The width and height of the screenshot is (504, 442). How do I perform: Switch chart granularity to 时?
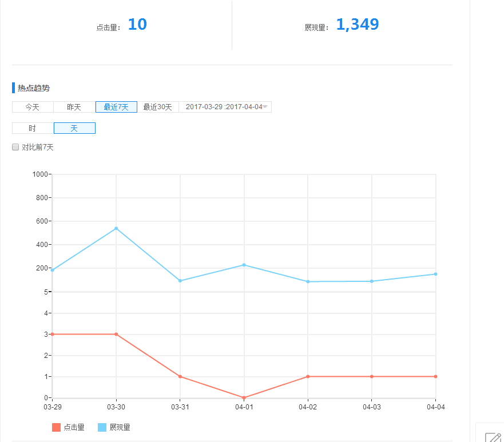[x=33, y=128]
